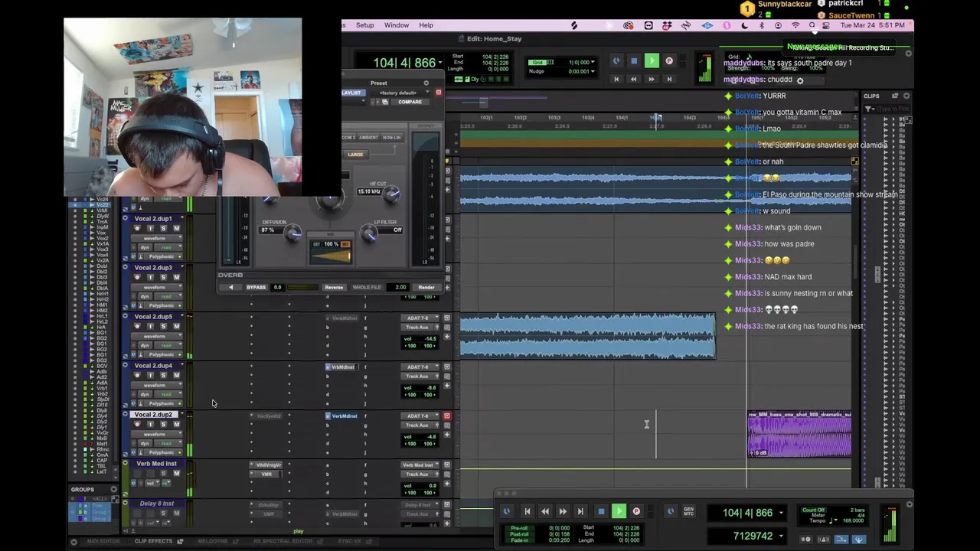Switch to the Clip Effects tab
Viewport: 980px width, 551px height.
coord(154,541)
